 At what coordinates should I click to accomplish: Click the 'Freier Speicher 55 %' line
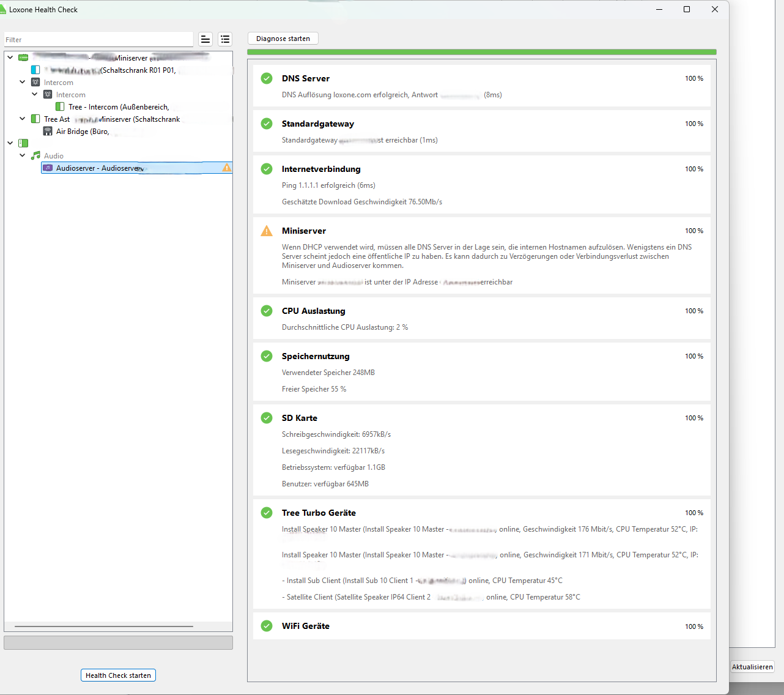click(x=314, y=389)
